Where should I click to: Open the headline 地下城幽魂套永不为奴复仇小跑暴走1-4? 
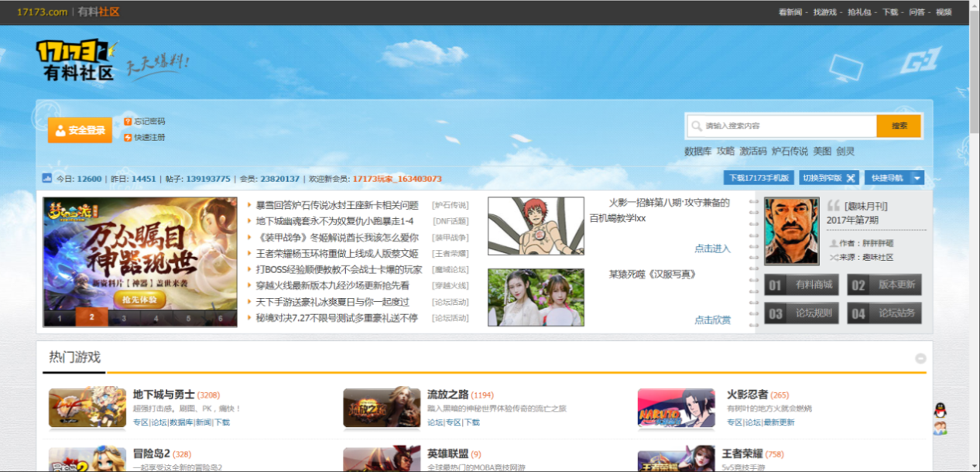(334, 221)
